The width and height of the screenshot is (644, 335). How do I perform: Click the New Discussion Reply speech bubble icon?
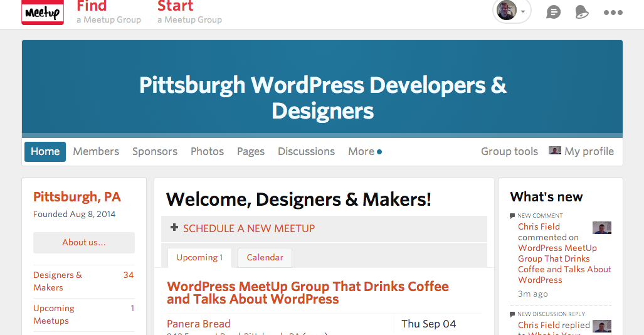coord(512,314)
